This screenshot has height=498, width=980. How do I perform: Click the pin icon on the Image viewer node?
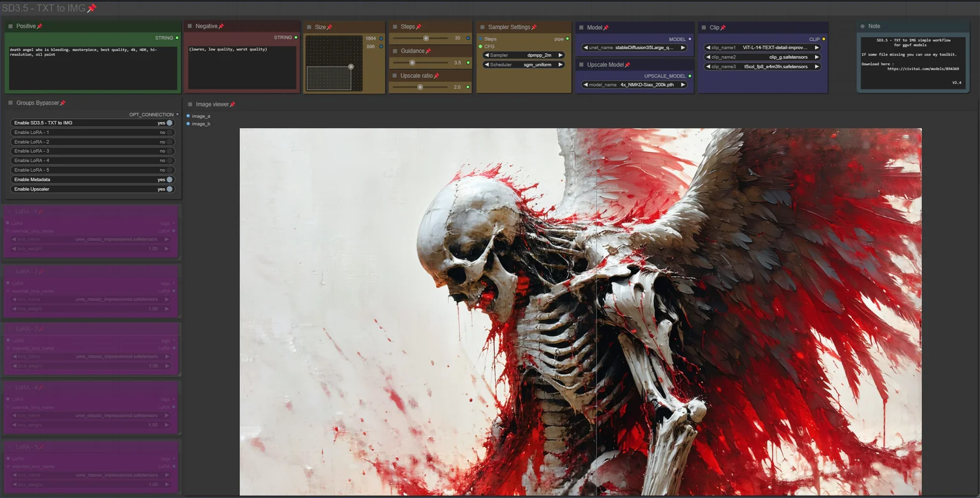coord(232,105)
